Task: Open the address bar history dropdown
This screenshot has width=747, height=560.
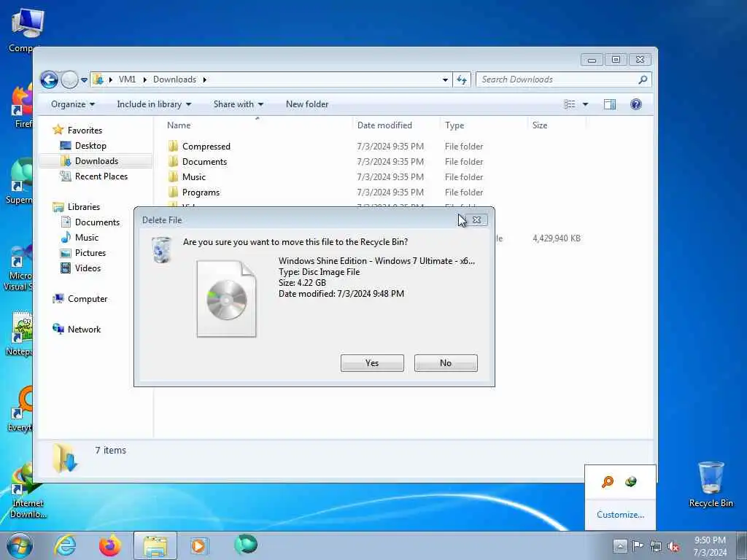Action: point(445,79)
